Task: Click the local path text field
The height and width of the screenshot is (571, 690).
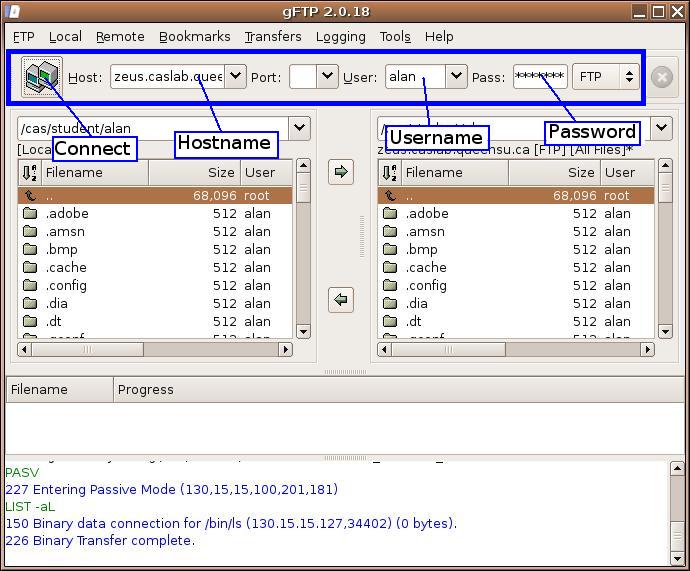Action: (x=153, y=128)
